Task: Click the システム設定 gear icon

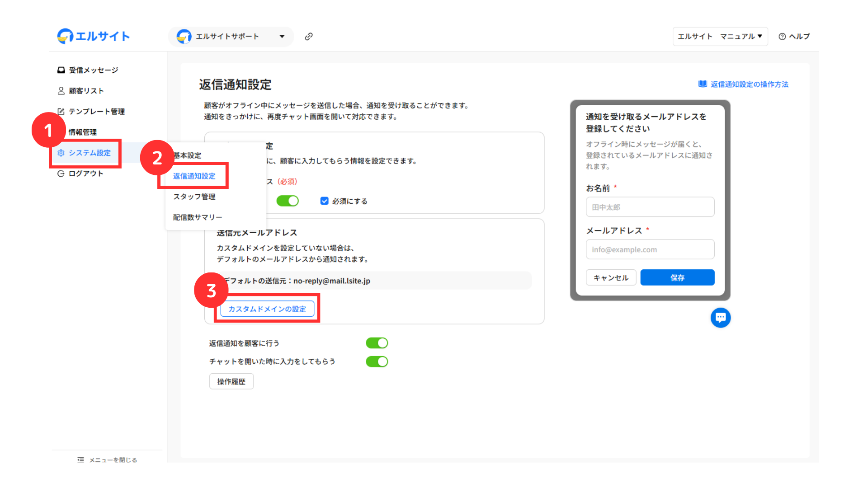Action: tap(61, 153)
